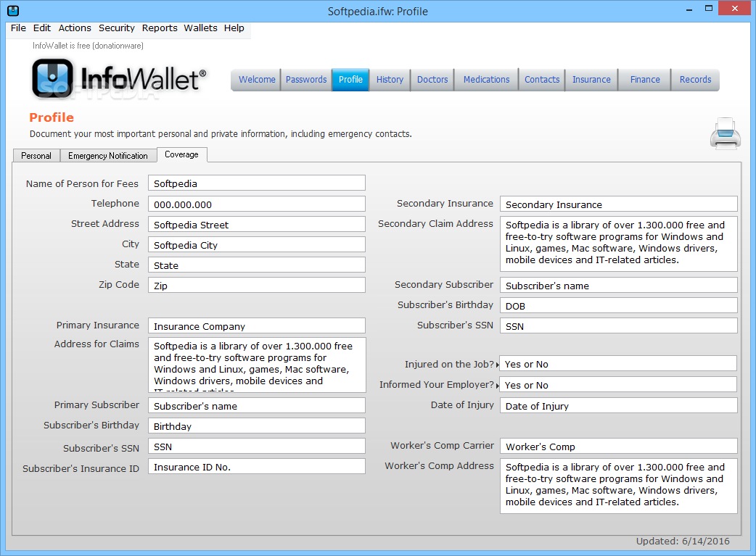This screenshot has width=756, height=556.
Task: Click the City input field
Action: coord(257,244)
